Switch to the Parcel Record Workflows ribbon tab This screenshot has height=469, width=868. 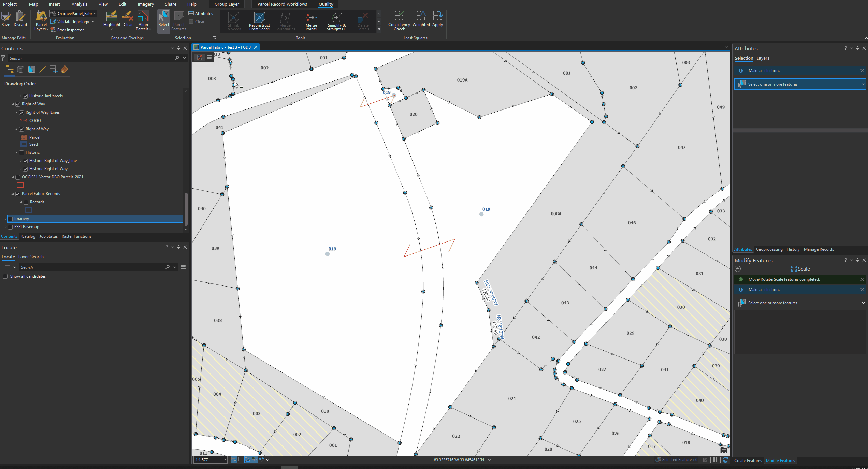point(282,4)
